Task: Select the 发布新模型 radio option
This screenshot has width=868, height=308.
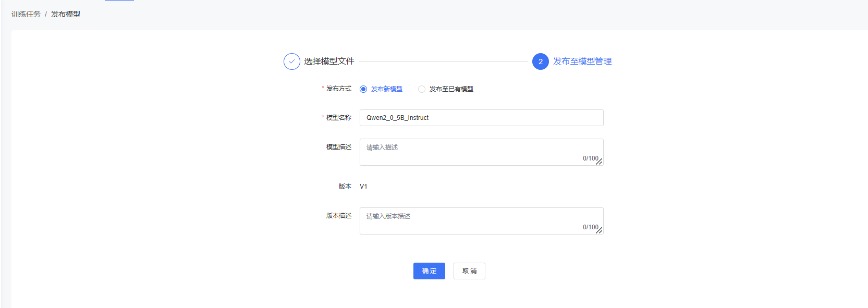Action: (x=363, y=89)
